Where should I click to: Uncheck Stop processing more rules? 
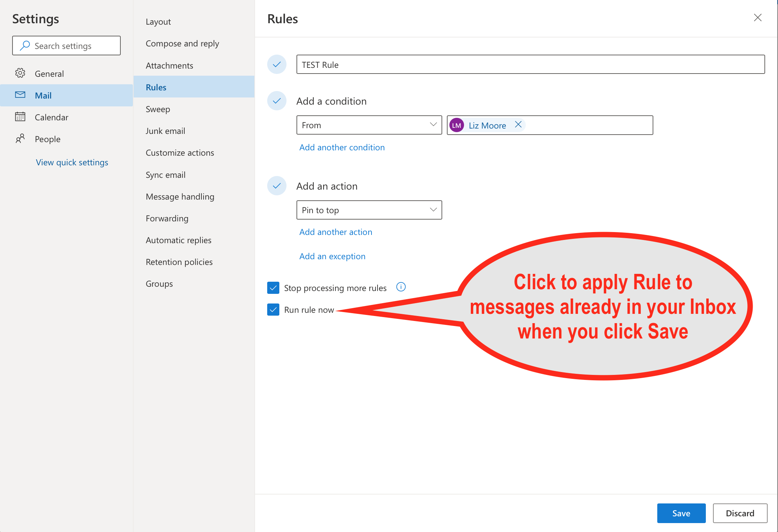point(273,288)
